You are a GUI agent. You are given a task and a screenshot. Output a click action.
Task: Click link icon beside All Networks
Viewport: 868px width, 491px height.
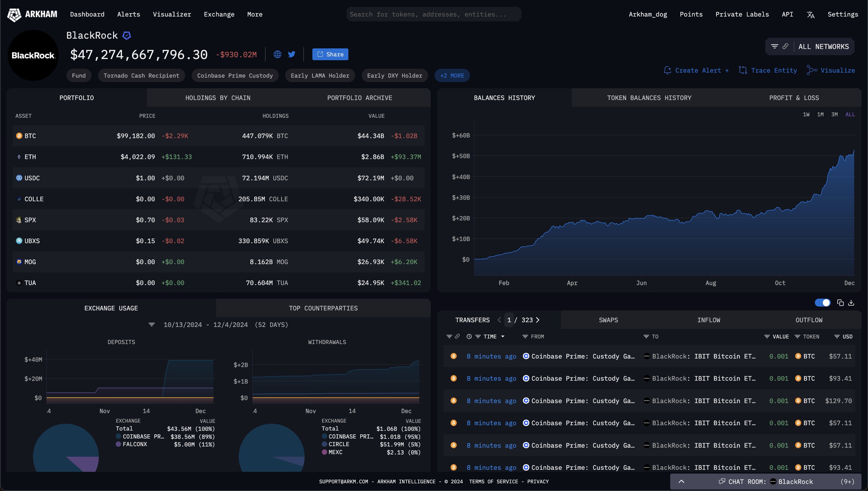pyautogui.click(x=785, y=47)
